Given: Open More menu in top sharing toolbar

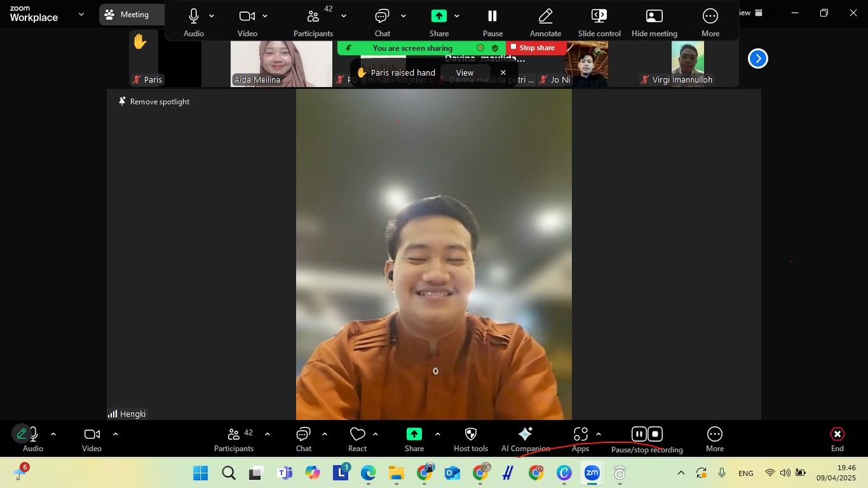Looking at the screenshot, I should 710,22.
